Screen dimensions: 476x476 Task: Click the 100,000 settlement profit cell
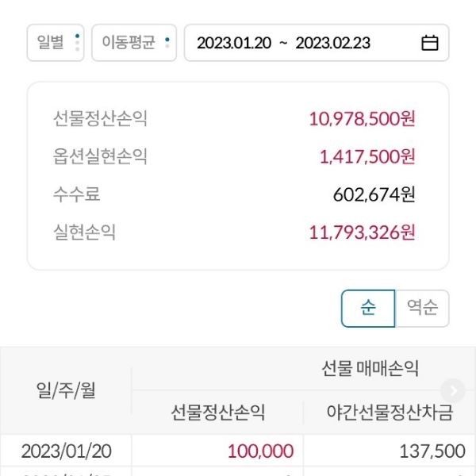pyautogui.click(x=260, y=451)
